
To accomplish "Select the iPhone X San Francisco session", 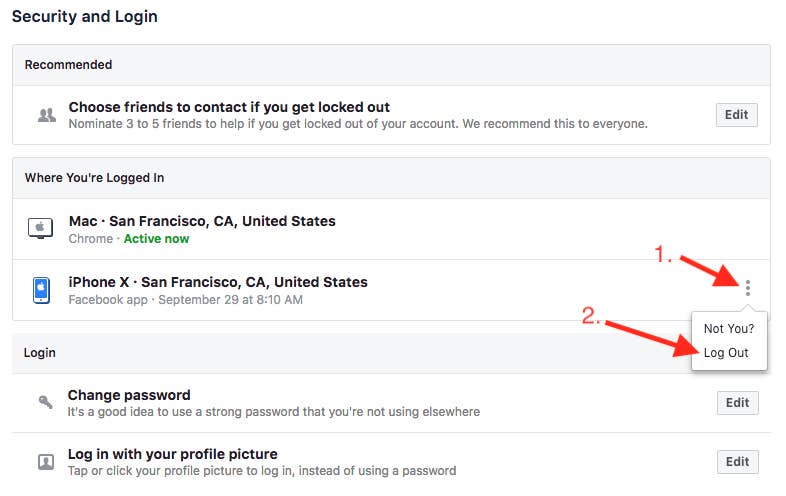I will pyautogui.click(x=391, y=290).
